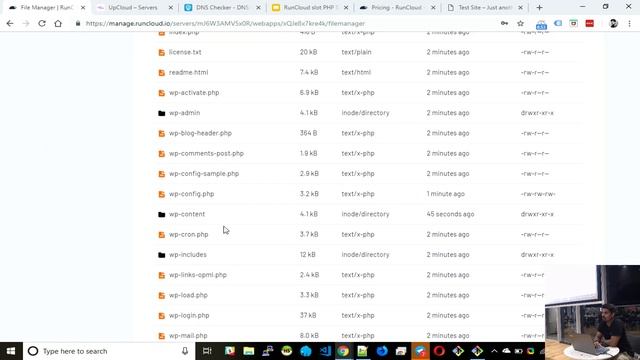Click the wp-admin folder icon
The width and height of the screenshot is (640, 360).
pos(162,113)
